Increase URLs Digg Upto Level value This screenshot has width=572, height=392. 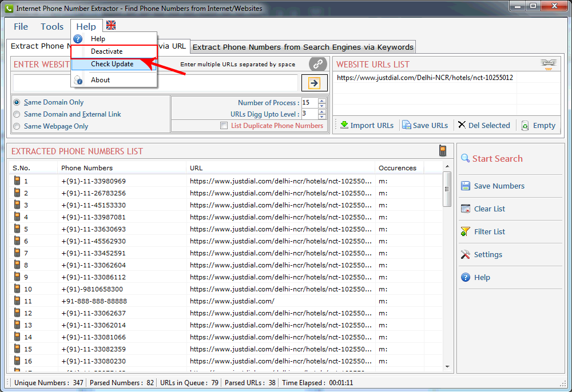click(321, 111)
